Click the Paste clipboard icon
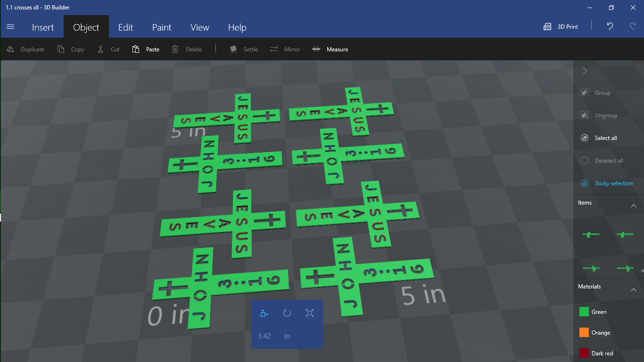644x362 pixels. [136, 49]
